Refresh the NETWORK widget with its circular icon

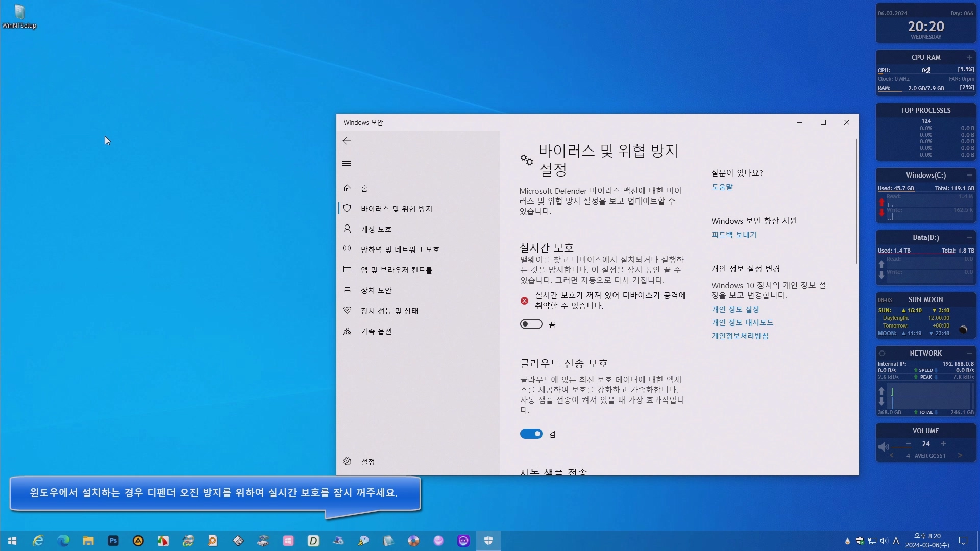(x=882, y=353)
